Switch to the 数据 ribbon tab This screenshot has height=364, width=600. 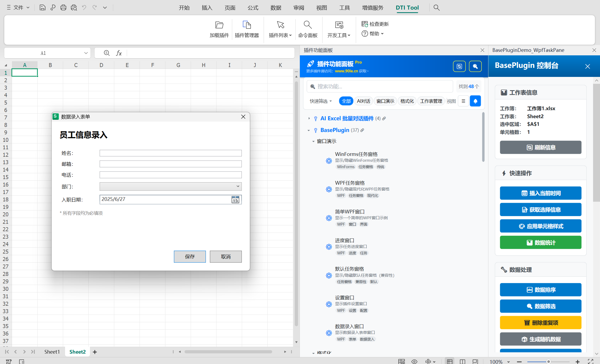276,7
